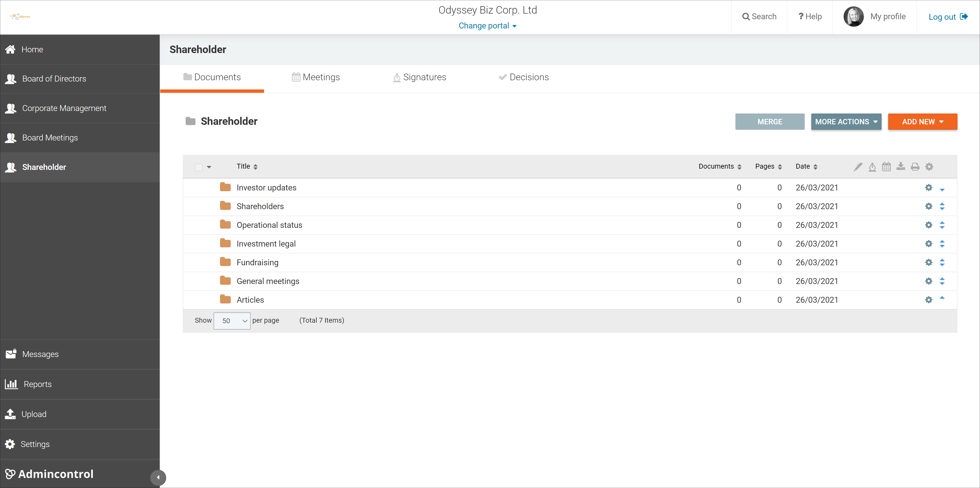Open the calendar icon in the document toolbar
This screenshot has height=488, width=980.
[x=886, y=167]
